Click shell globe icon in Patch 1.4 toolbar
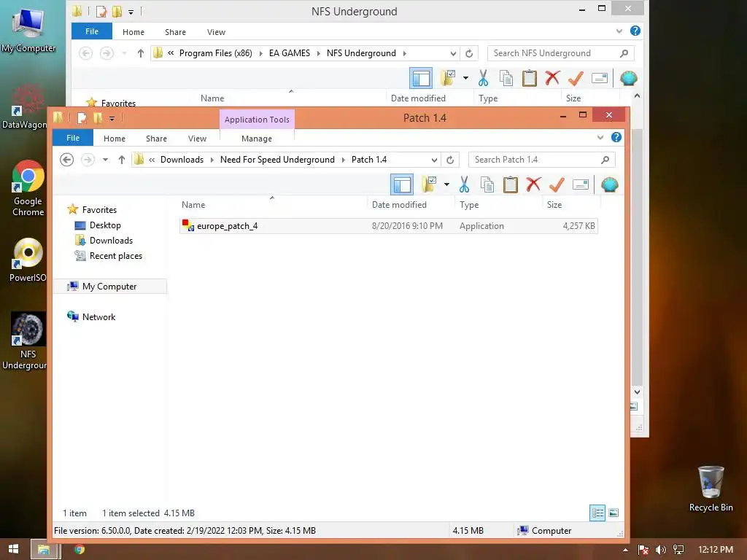The width and height of the screenshot is (747, 560). pyautogui.click(x=610, y=184)
